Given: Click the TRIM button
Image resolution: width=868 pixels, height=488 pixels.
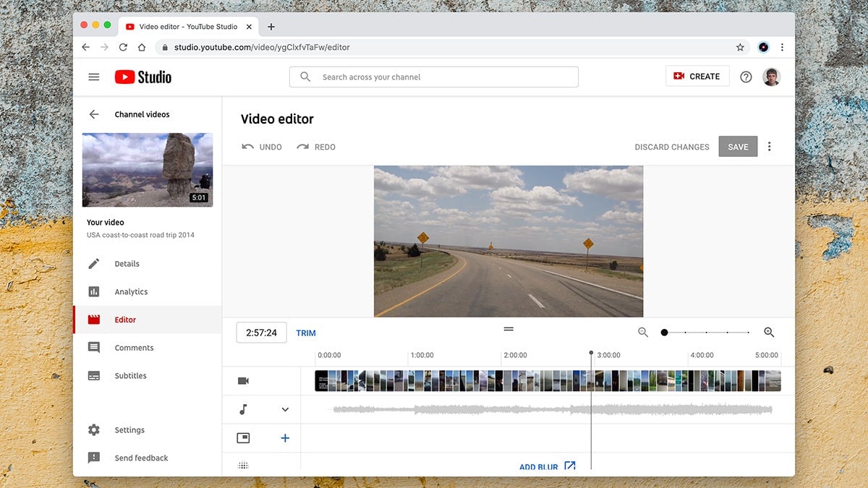Looking at the screenshot, I should [306, 333].
